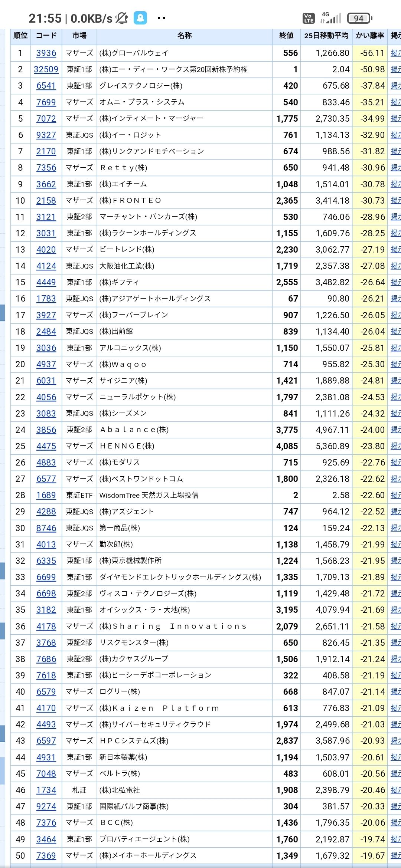Select the name ＨＥＮＮＧＥ(株)
401x868 pixels.
click(127, 446)
